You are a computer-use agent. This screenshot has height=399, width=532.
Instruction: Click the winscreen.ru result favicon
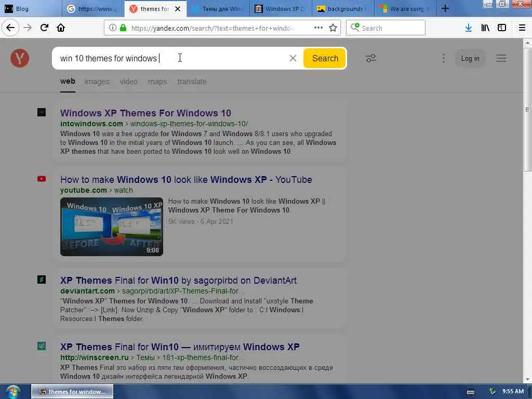click(42, 346)
